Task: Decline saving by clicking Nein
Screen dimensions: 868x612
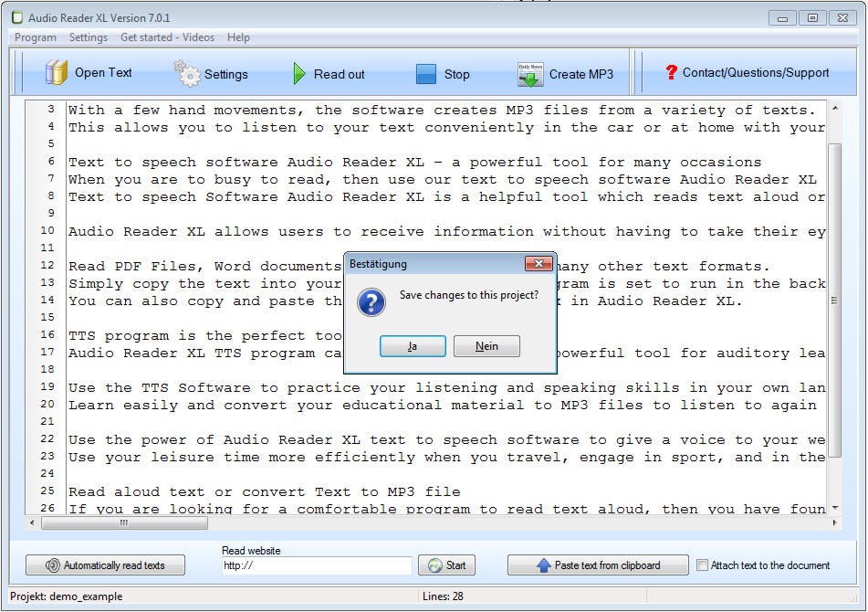Action: tap(486, 345)
